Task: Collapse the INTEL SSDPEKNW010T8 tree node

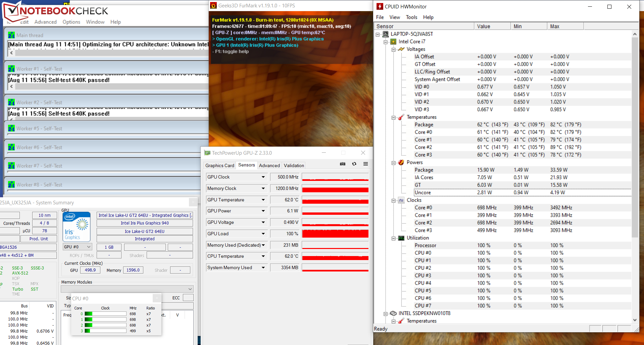Action: pos(386,314)
